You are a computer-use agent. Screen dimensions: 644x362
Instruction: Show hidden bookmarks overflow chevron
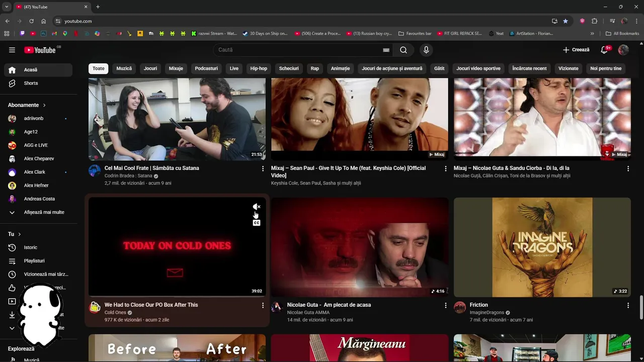coord(592,34)
